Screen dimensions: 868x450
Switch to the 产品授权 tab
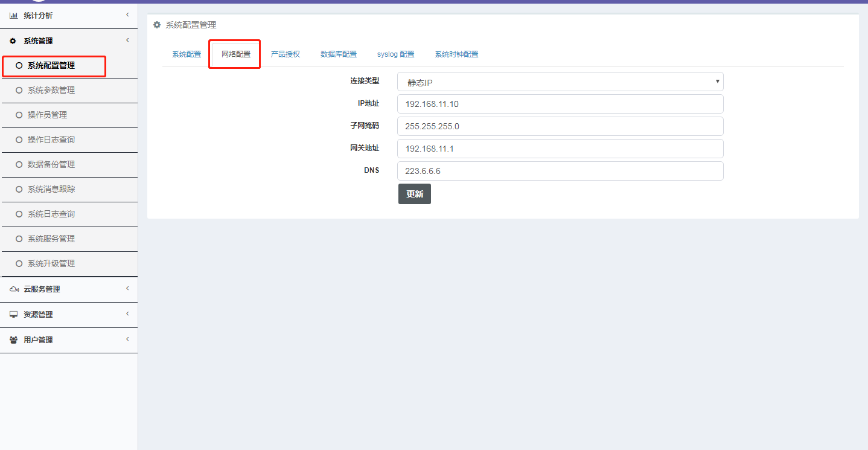286,54
